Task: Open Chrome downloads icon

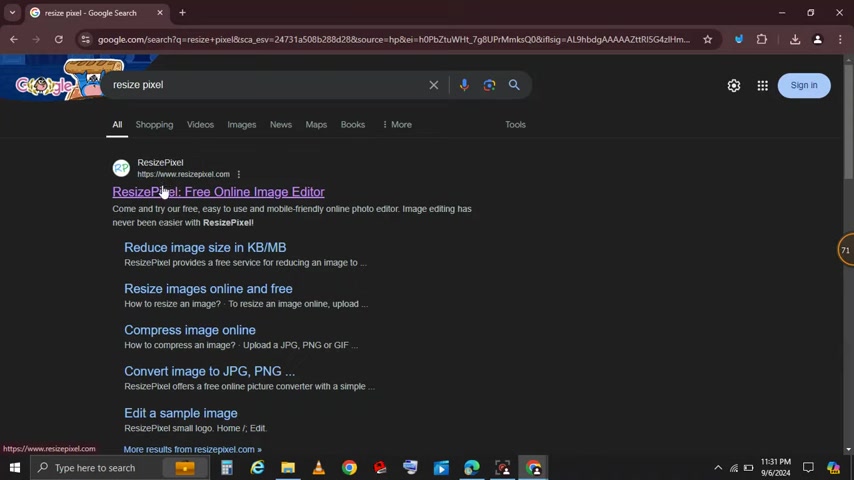Action: tap(795, 40)
